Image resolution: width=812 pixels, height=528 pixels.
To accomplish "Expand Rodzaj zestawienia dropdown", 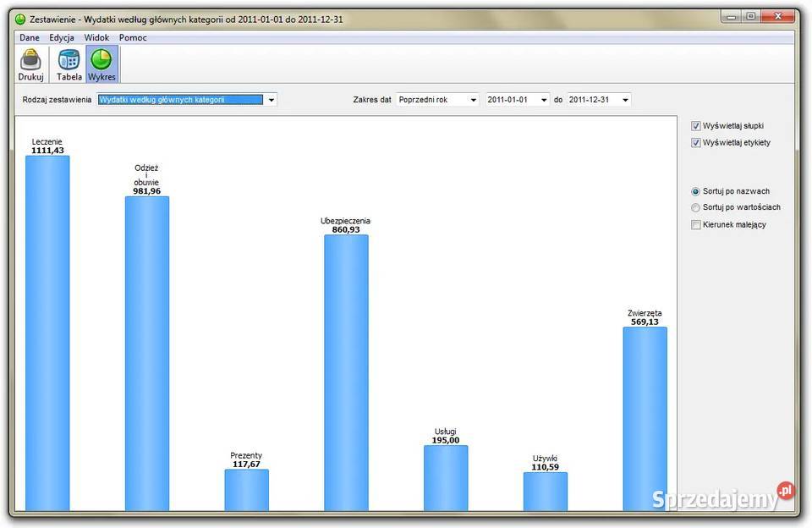I will pyautogui.click(x=271, y=100).
